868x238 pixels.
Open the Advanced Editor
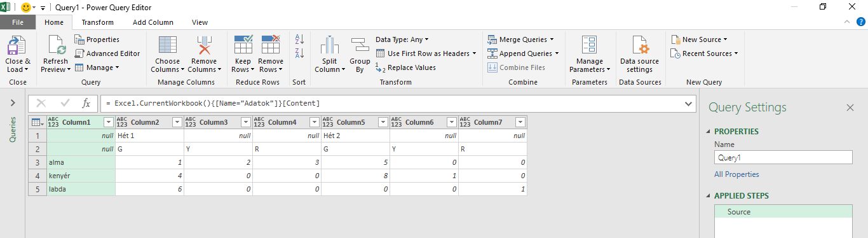(107, 53)
